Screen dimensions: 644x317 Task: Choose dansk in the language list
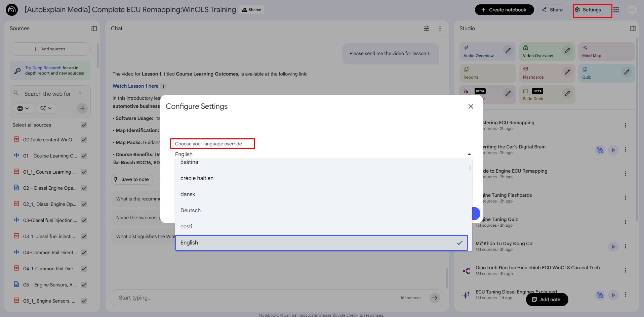point(188,194)
